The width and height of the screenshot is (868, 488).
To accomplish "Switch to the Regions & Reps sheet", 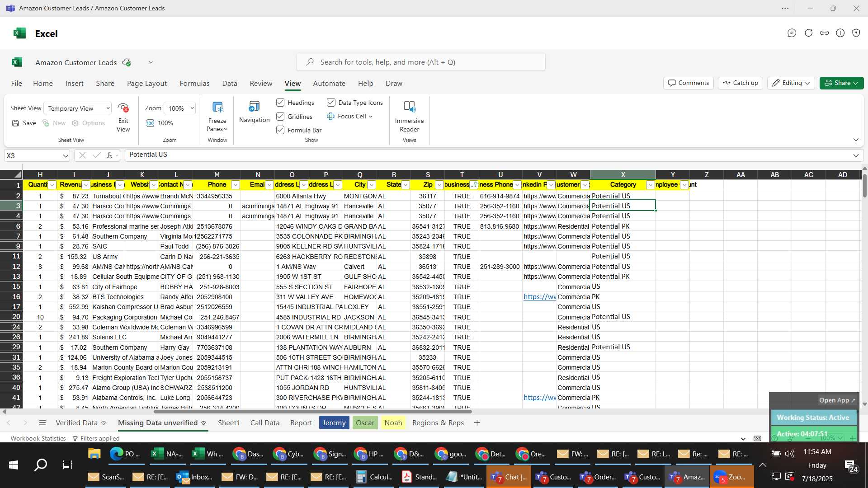I will [438, 423].
